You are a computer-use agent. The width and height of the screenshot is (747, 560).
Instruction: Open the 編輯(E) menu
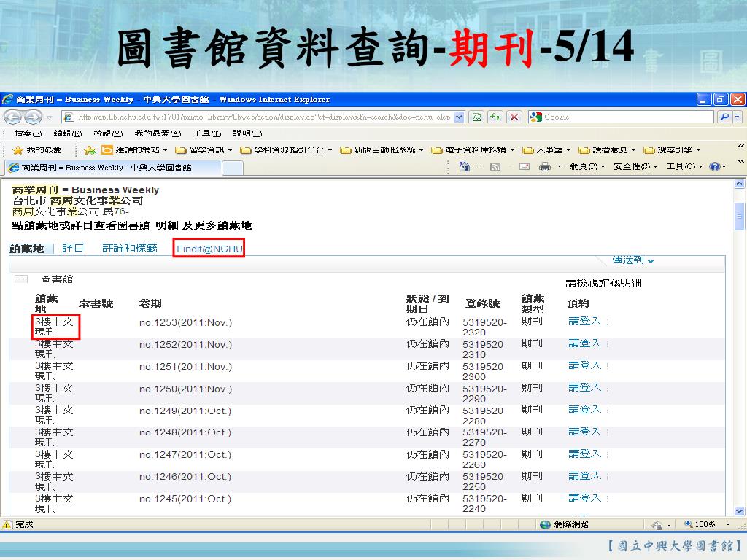tap(68, 133)
